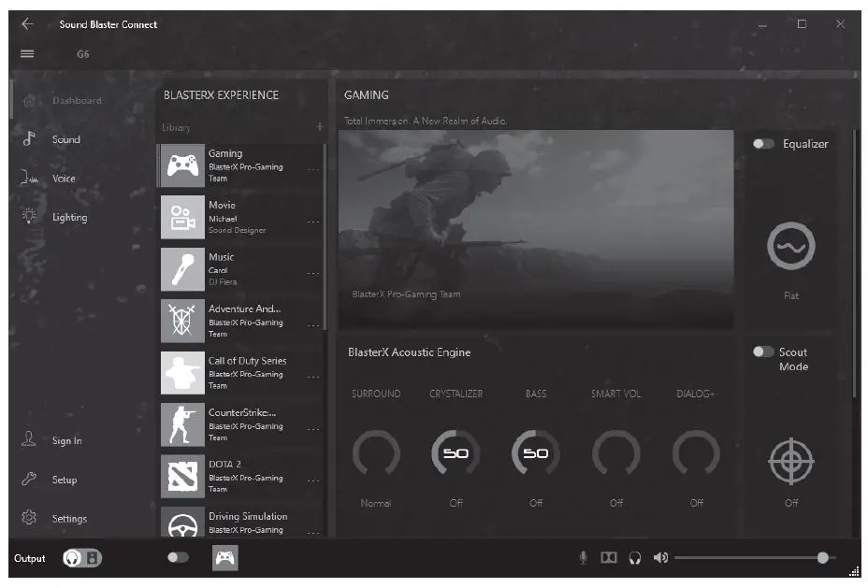Open more options for CounterStrike profile

coord(313,429)
